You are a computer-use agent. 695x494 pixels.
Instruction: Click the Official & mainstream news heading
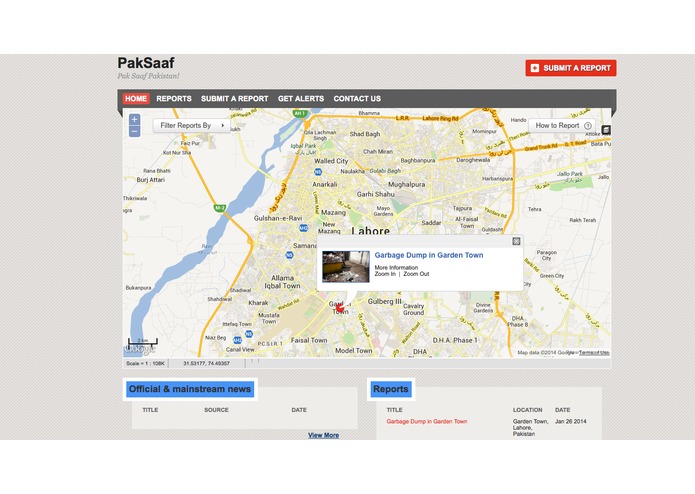coord(190,389)
